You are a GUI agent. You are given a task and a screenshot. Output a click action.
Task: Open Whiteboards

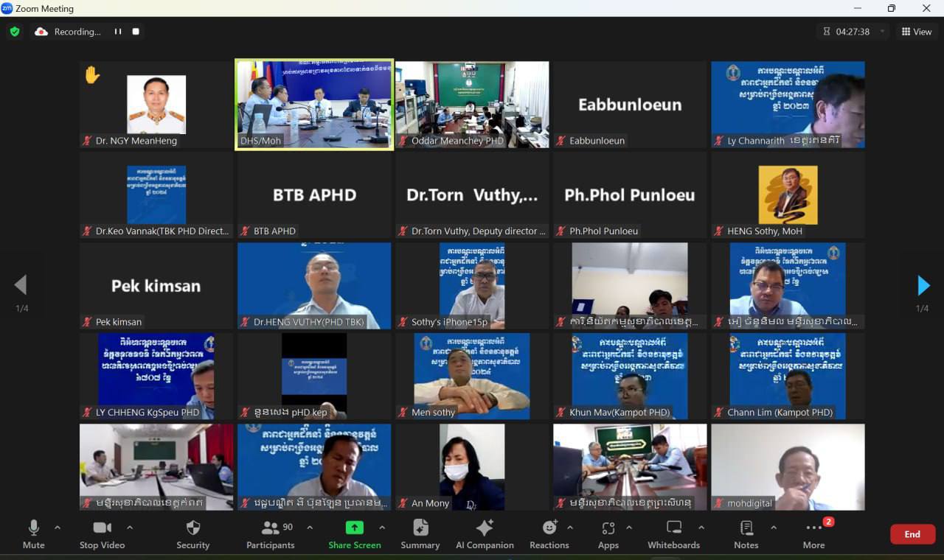(674, 534)
